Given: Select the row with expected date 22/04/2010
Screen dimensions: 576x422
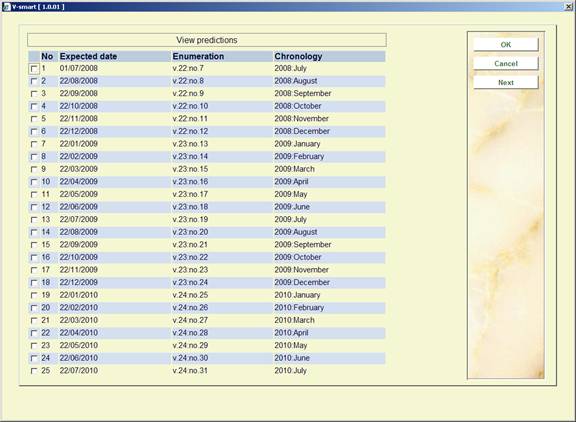Looking at the screenshot, I should tap(207, 333).
